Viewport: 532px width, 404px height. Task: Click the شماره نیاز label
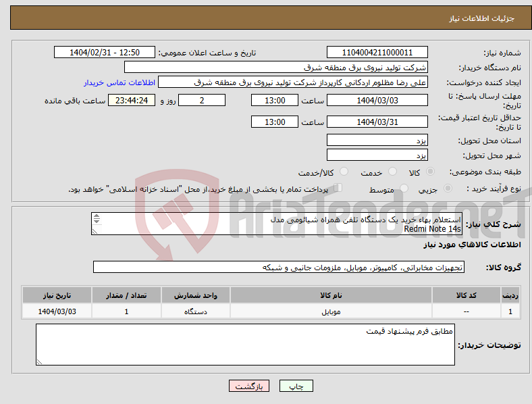click(502, 53)
